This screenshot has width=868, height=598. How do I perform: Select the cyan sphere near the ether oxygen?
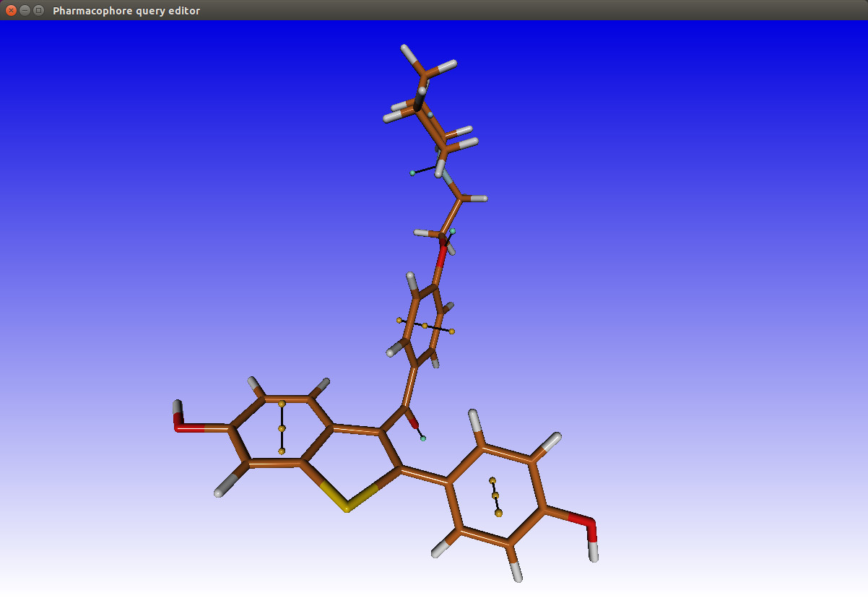tap(453, 231)
